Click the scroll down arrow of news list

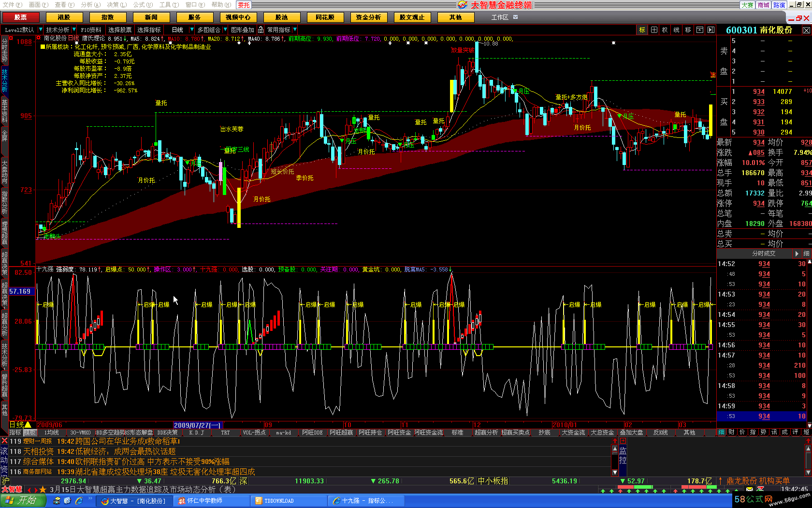click(x=615, y=472)
